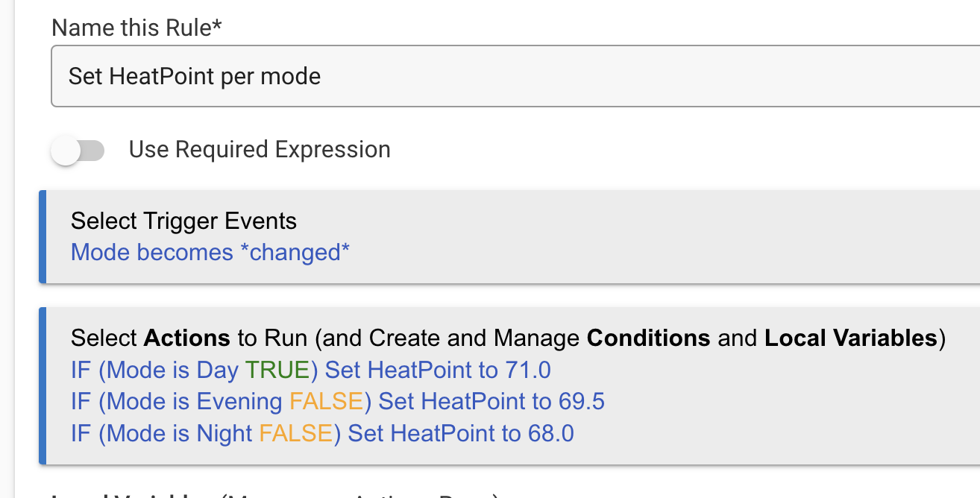This screenshot has width=980, height=498.
Task: Click the Use Required Expression label
Action: pyautogui.click(x=260, y=150)
